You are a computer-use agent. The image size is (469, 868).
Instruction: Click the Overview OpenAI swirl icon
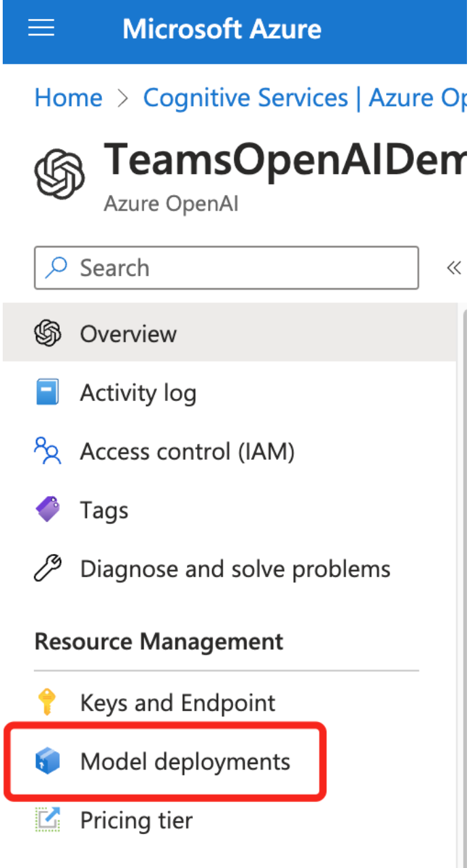click(48, 334)
